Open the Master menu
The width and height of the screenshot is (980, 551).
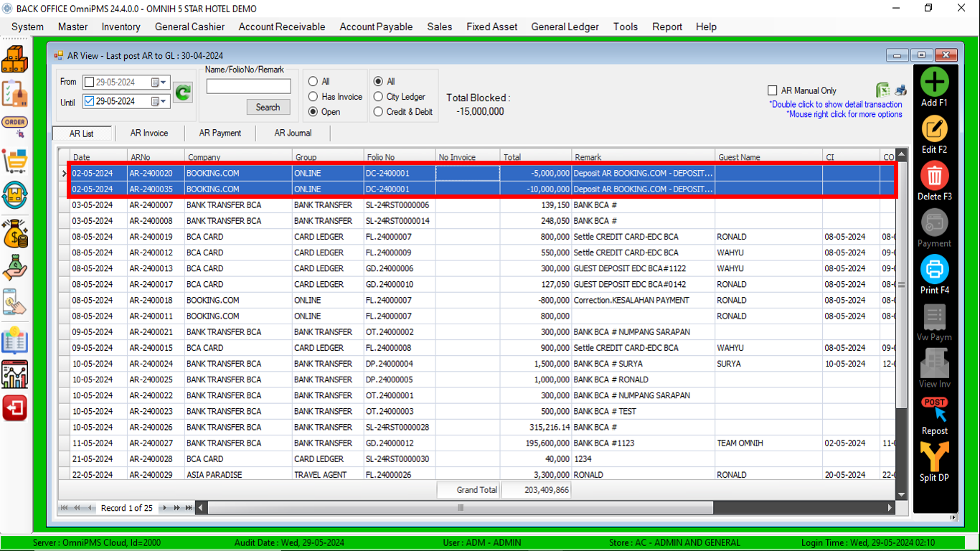click(x=72, y=27)
